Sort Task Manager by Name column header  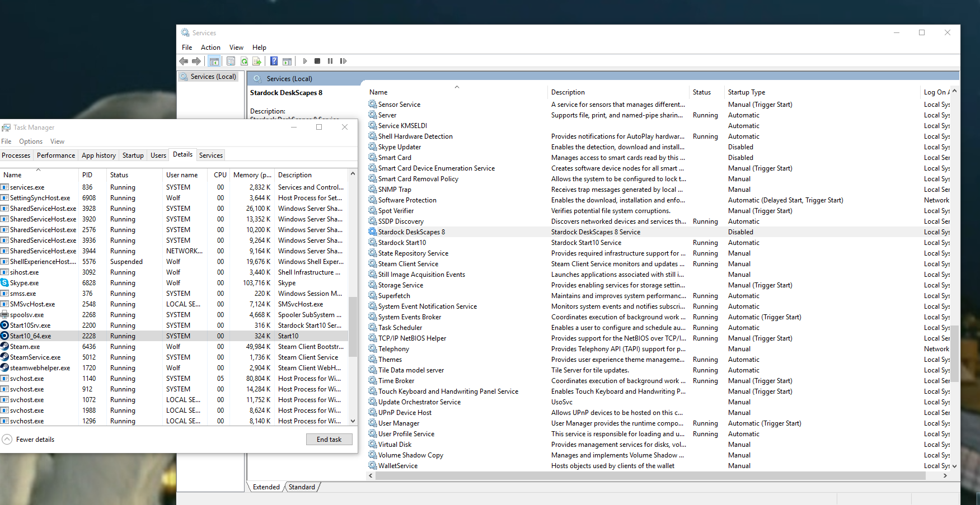39,174
